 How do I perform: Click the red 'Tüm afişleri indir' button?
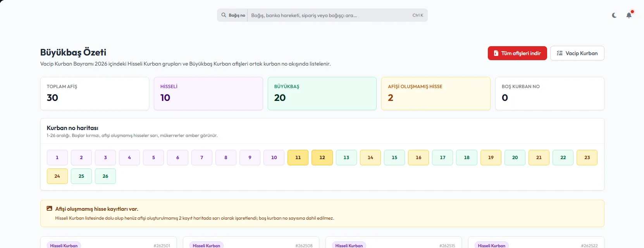tap(517, 53)
